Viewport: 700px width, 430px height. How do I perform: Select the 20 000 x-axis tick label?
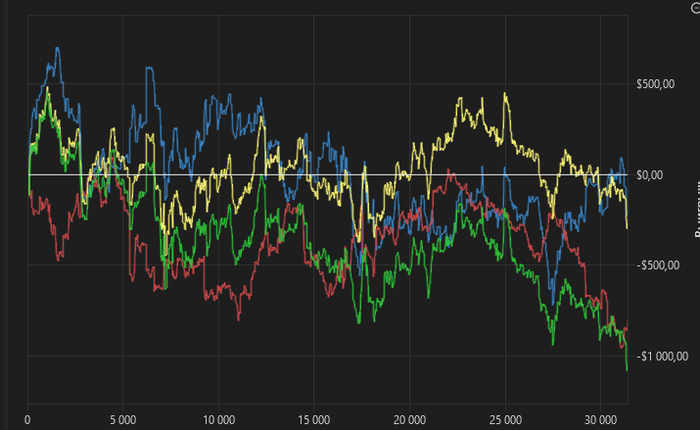coord(409,420)
